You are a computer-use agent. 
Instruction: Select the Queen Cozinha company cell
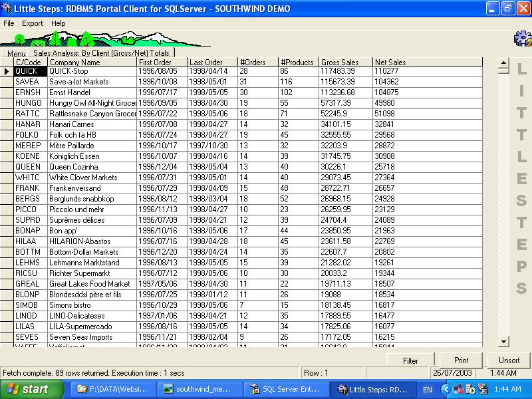pos(92,167)
